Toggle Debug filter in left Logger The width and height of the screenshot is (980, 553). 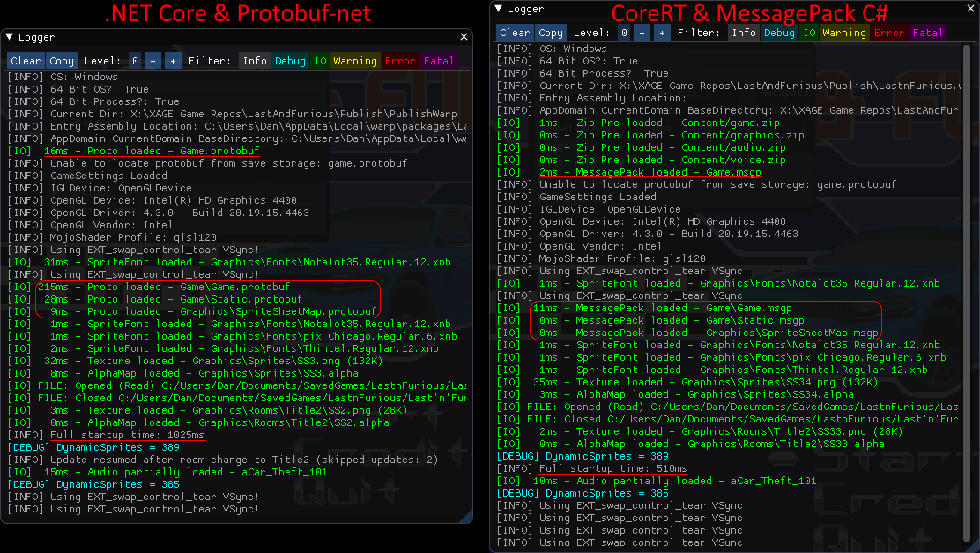pyautogui.click(x=290, y=61)
